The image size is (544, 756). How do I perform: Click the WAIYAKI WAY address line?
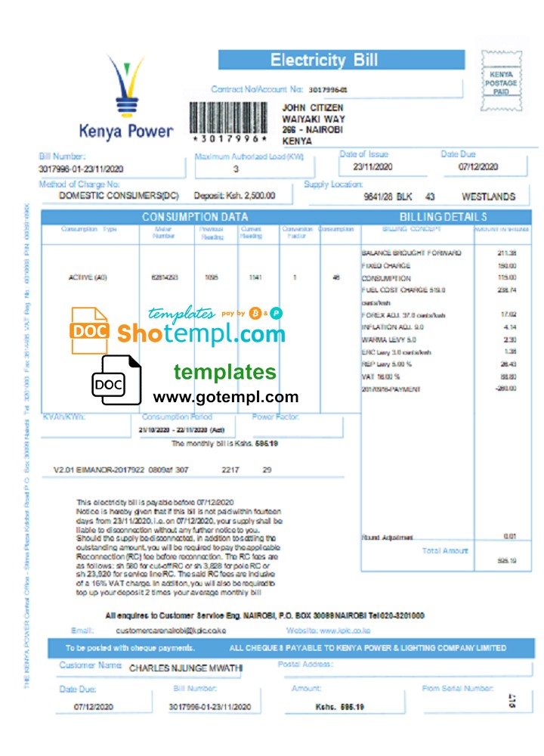point(314,119)
